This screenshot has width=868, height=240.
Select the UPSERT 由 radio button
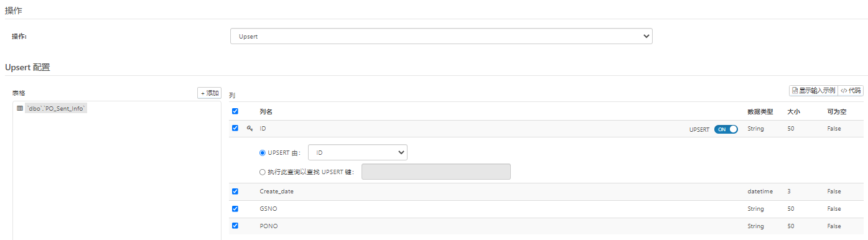pos(263,152)
